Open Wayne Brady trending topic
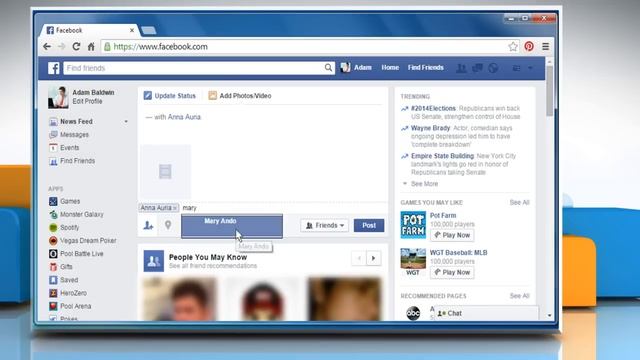This screenshot has width=640, height=360. tap(430, 128)
